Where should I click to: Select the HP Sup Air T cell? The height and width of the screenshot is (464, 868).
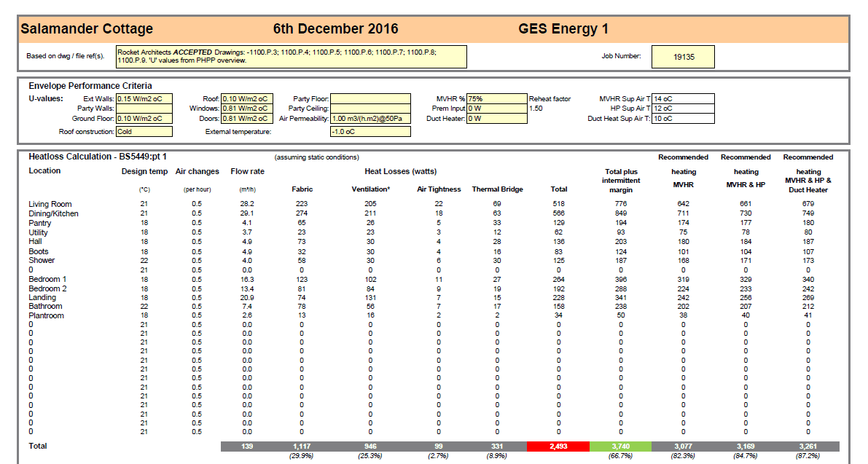click(683, 109)
